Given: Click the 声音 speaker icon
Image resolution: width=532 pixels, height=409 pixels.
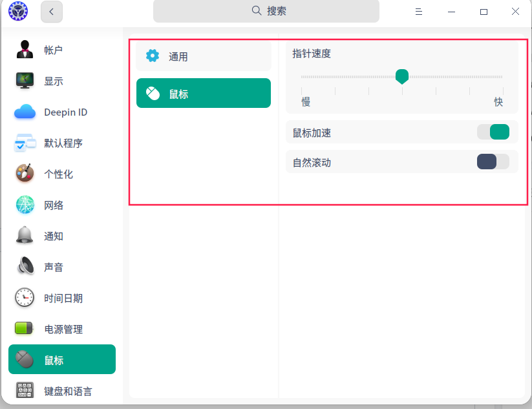Looking at the screenshot, I should tap(25, 266).
